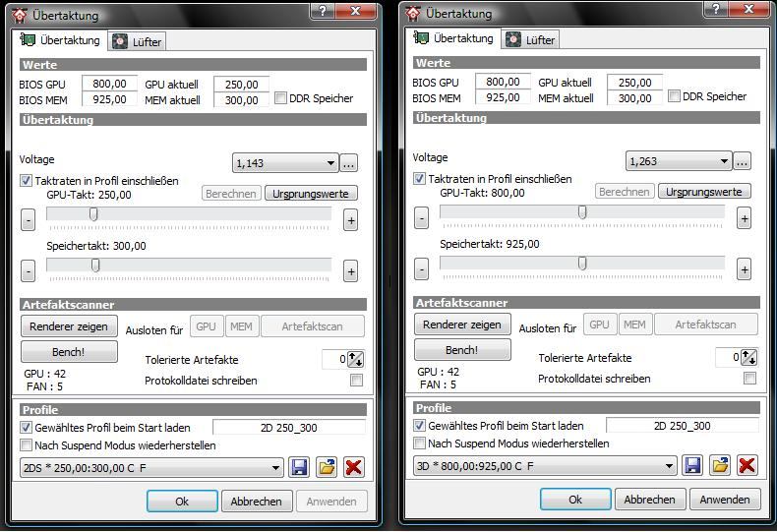Increase GPU-Takt with plus button, left window
This screenshot has height=532, width=777.
click(x=351, y=220)
